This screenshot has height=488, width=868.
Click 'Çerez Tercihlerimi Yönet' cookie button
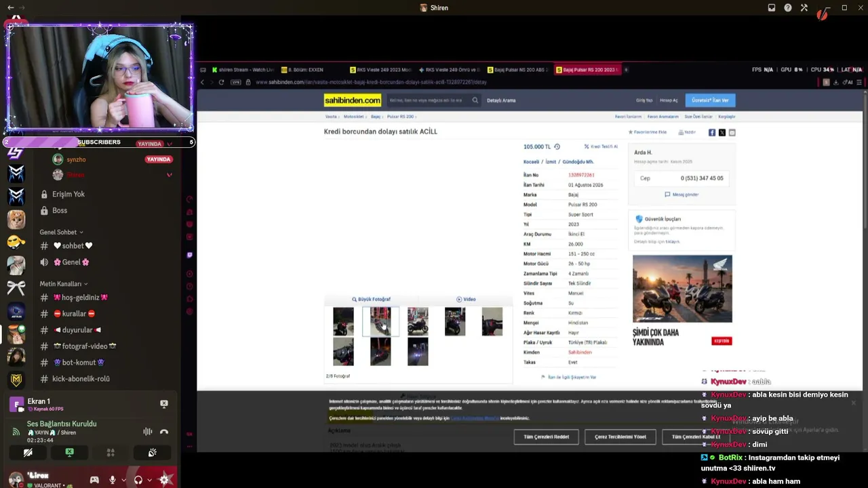(620, 437)
